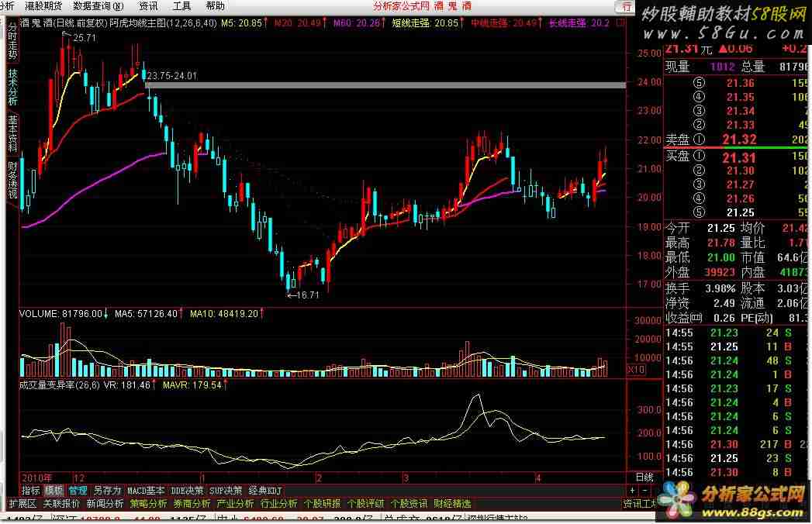
Task: Click the chart title 酒鬼酒(日线,前复权)
Action: click(x=64, y=22)
